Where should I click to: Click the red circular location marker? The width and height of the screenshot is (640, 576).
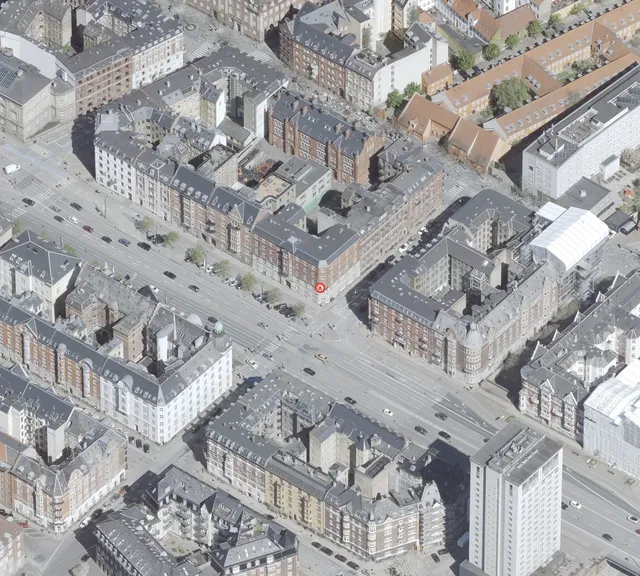pyautogui.click(x=320, y=288)
